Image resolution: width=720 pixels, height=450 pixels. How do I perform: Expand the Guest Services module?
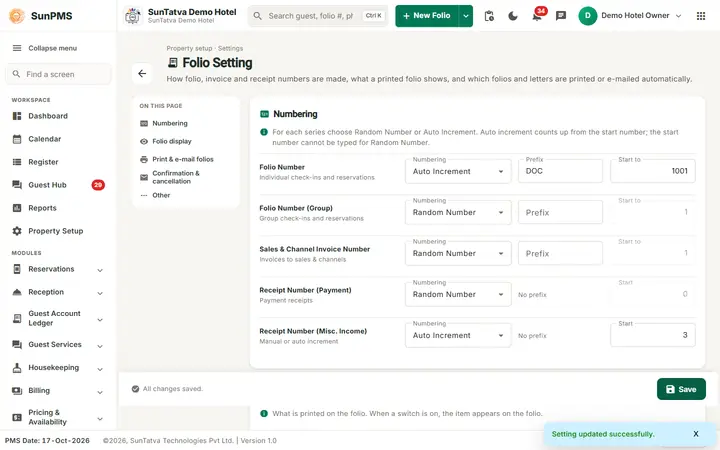pos(100,346)
